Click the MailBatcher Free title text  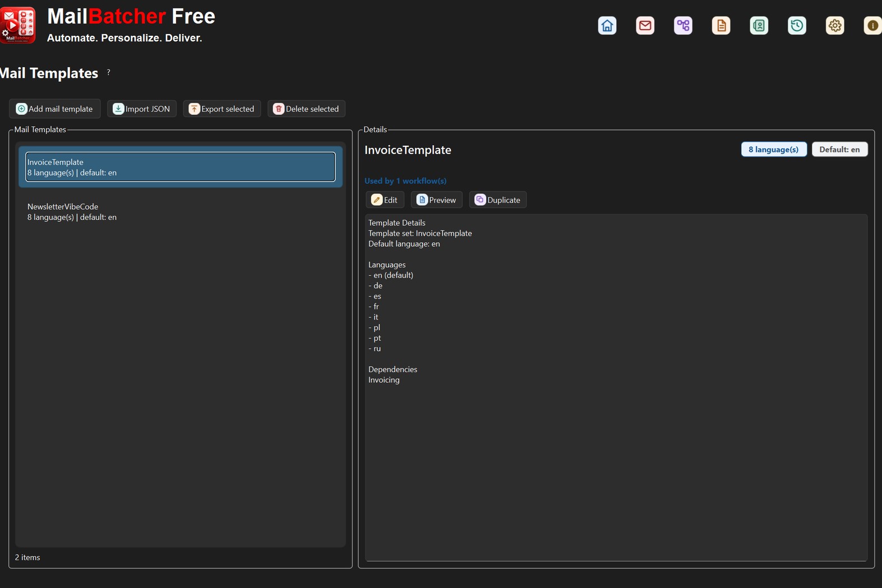tap(131, 16)
